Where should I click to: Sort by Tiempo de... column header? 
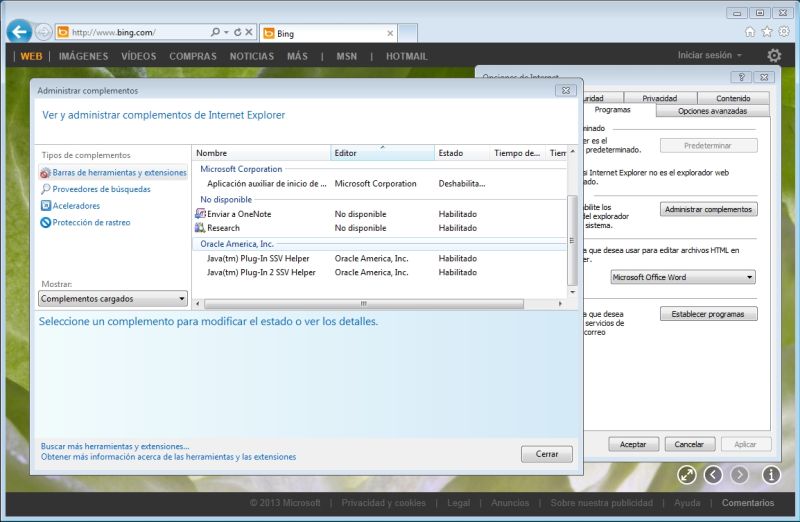[x=517, y=153]
